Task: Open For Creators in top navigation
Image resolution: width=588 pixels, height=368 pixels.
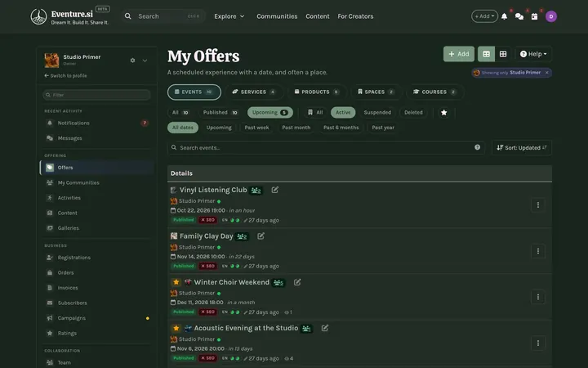Action: coord(355,16)
